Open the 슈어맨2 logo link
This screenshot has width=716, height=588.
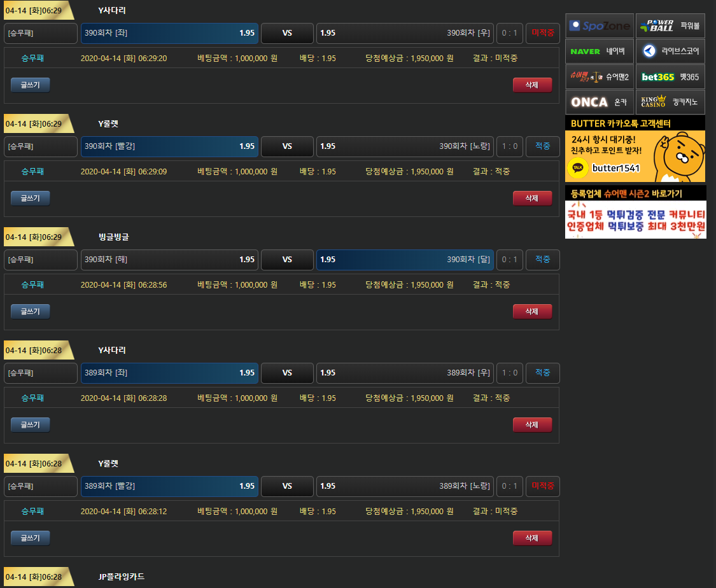[x=600, y=76]
